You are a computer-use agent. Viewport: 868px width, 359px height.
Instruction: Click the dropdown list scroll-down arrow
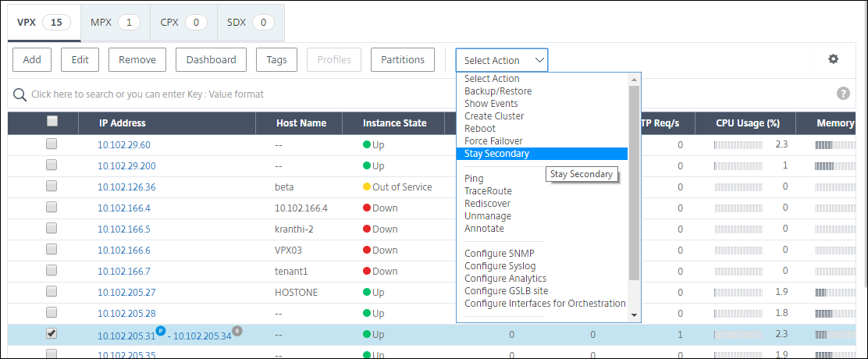[635, 315]
